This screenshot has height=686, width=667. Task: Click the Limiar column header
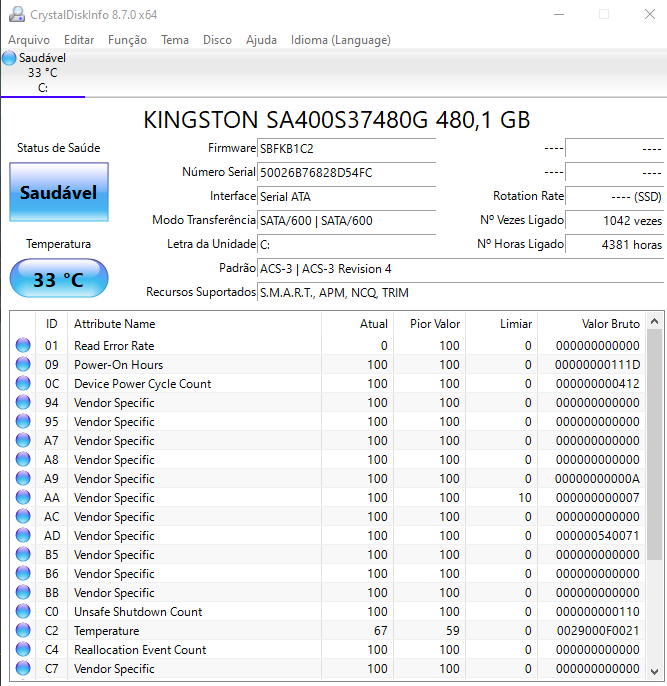pyautogui.click(x=502, y=324)
